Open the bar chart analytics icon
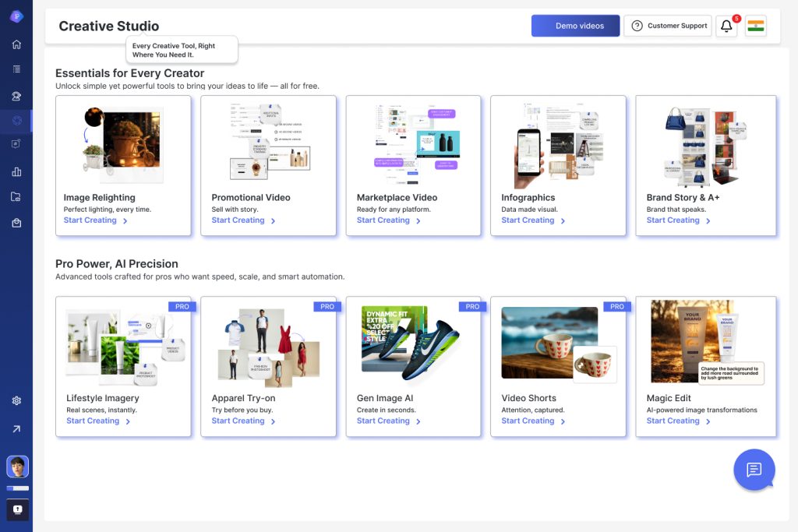The height and width of the screenshot is (532, 798). coord(16,171)
